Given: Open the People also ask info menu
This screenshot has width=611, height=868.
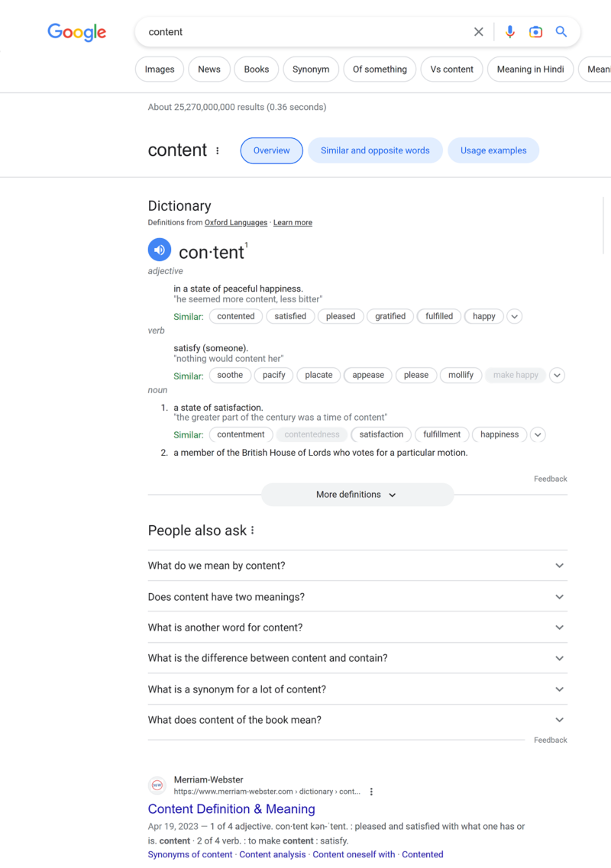Looking at the screenshot, I should (252, 529).
